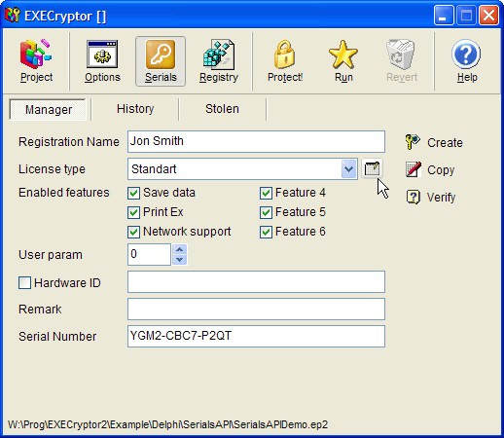
Task: Minimize the EXECryptor window
Action: click(444, 15)
